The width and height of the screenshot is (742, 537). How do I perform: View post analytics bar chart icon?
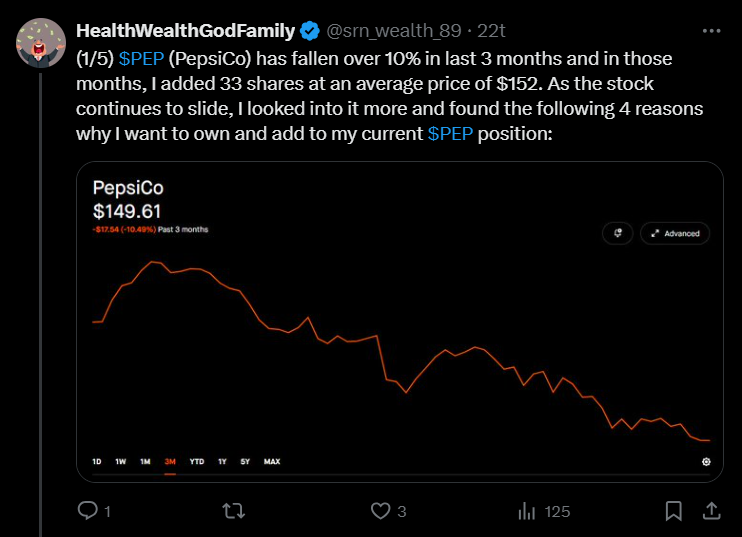[527, 511]
